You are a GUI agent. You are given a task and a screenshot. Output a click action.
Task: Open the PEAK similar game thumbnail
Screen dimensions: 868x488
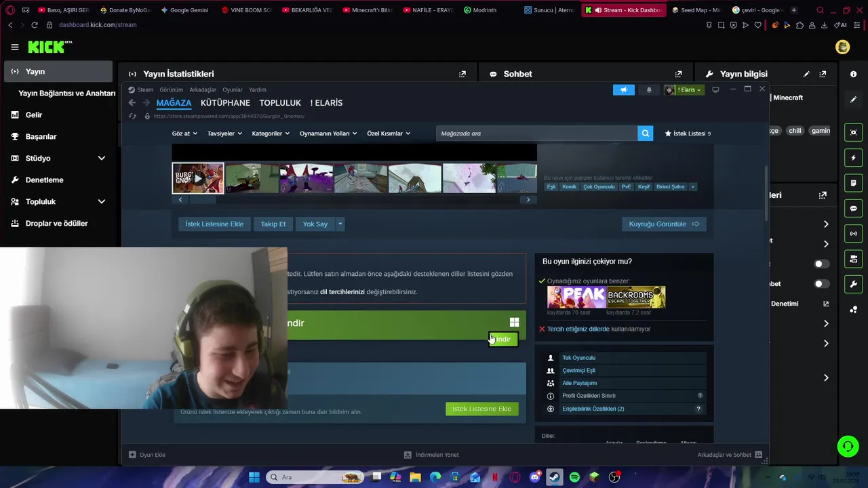point(576,297)
